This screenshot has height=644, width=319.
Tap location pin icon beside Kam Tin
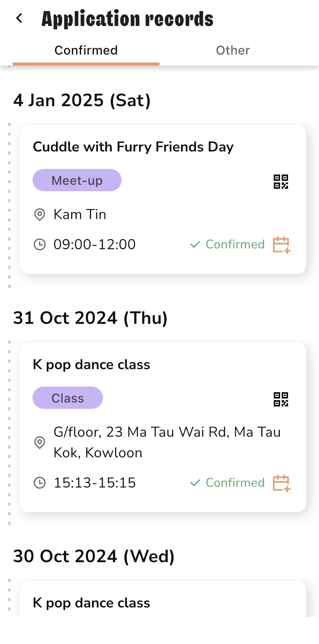point(40,214)
